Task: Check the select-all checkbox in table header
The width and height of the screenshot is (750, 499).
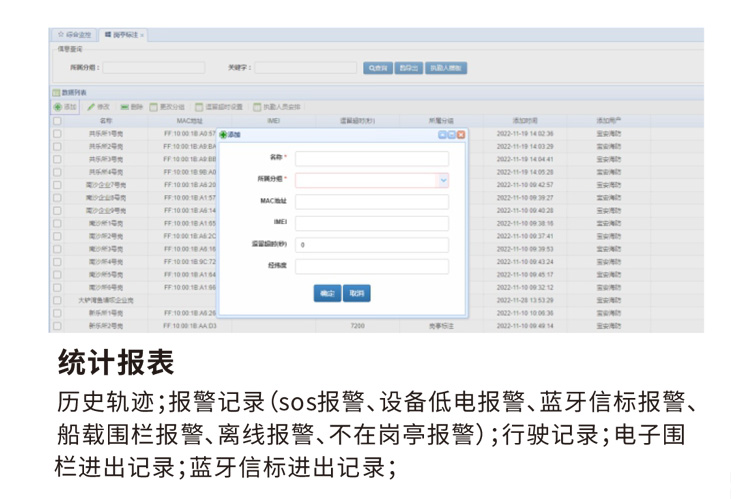Action: click(57, 120)
